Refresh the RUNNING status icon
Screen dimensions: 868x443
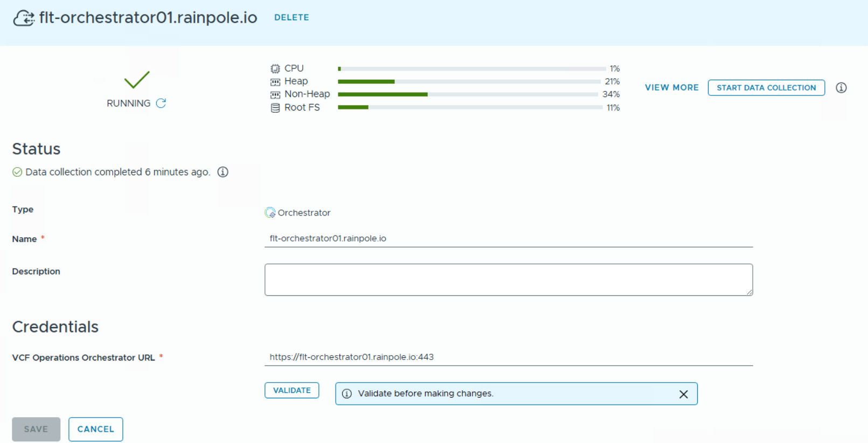[161, 103]
